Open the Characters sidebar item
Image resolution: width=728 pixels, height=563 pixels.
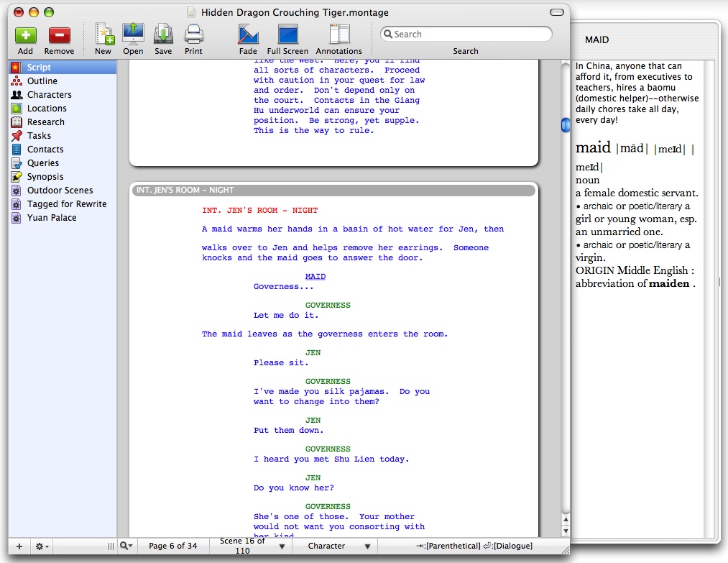(x=49, y=95)
